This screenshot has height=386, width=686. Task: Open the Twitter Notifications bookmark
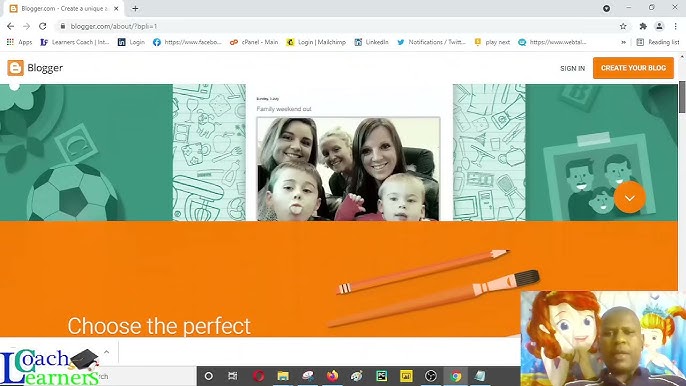pyautogui.click(x=431, y=42)
